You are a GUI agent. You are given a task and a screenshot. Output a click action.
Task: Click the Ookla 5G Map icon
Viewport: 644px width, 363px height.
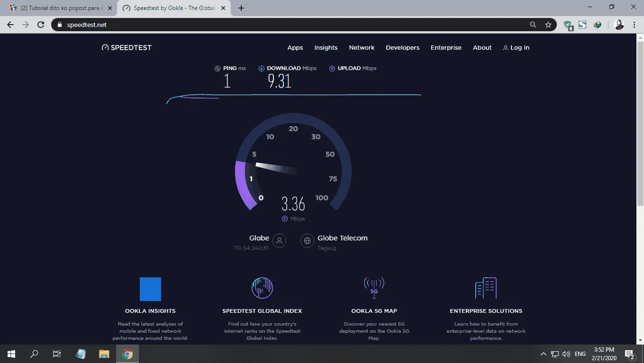pos(374,288)
